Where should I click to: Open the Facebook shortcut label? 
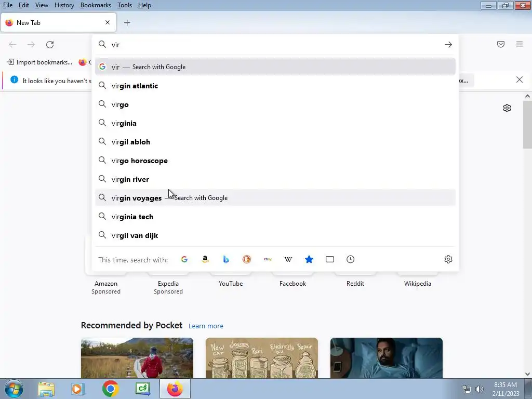(x=293, y=284)
